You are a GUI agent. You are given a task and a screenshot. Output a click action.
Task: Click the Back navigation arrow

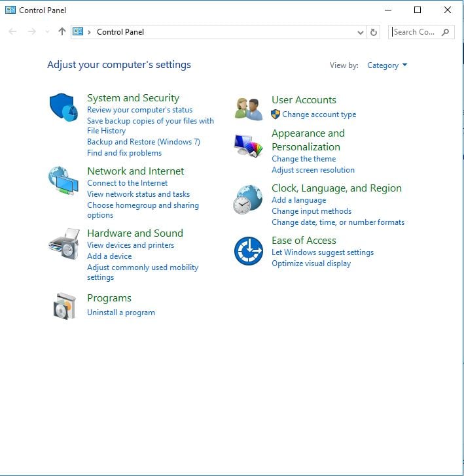[x=12, y=31]
